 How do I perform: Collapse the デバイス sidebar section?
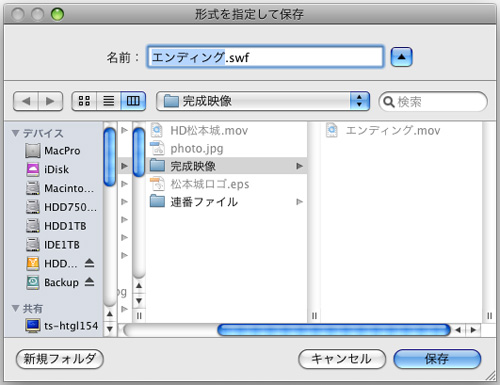coord(15,133)
